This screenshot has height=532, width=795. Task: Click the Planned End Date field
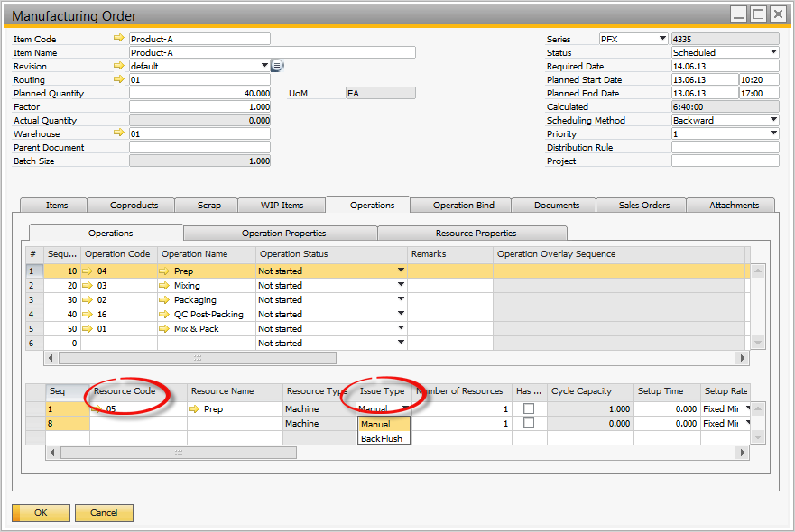tap(705, 93)
